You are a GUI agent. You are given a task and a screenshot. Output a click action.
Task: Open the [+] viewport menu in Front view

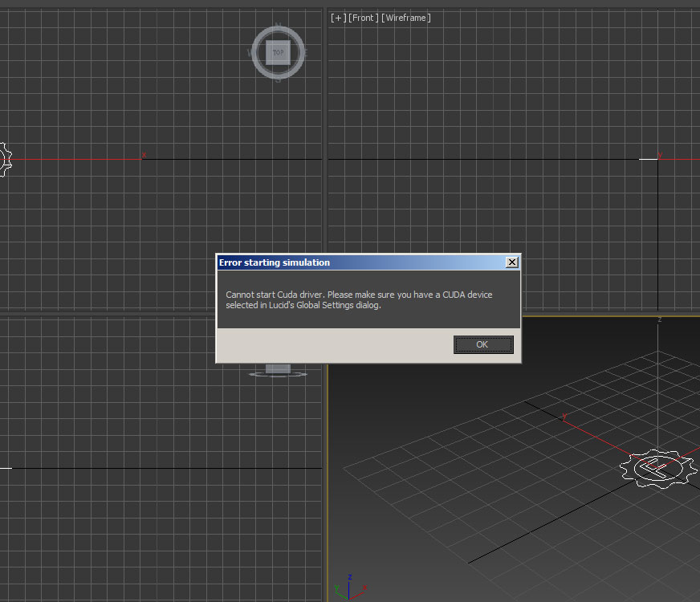click(x=339, y=18)
